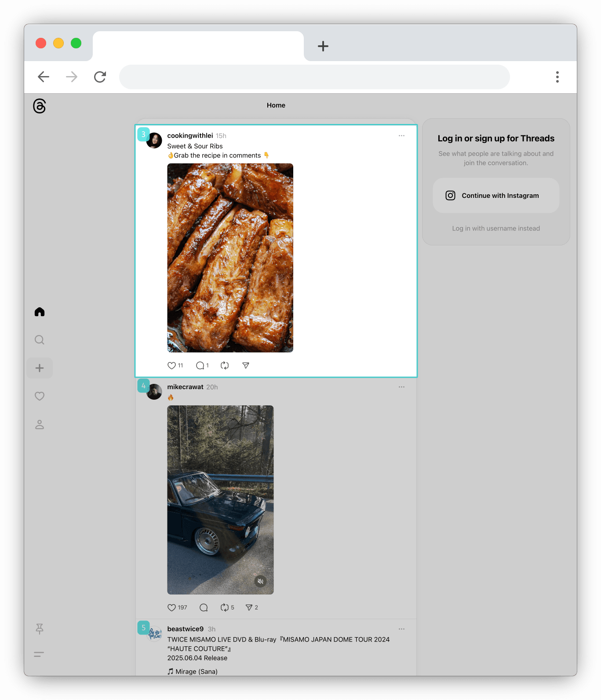Expand the more menu at sidebar bottom
Screen dimensions: 601x700
39,654
